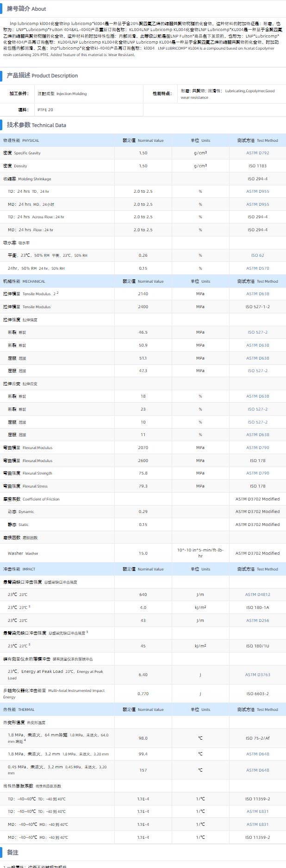Open the ASTM D4812 impact test link
Image resolution: width=286 pixels, height=868 pixels.
click(x=257, y=595)
